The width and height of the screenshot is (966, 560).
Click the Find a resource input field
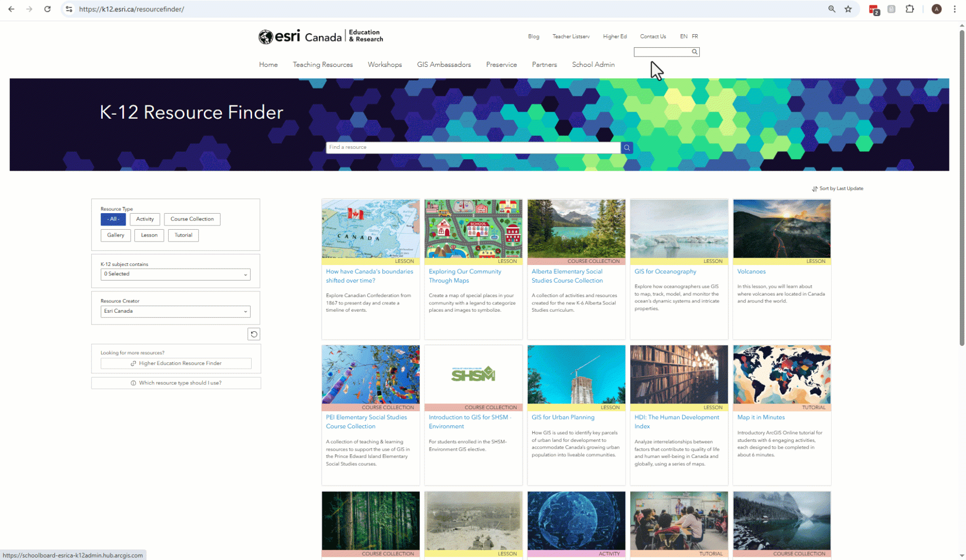(x=473, y=147)
